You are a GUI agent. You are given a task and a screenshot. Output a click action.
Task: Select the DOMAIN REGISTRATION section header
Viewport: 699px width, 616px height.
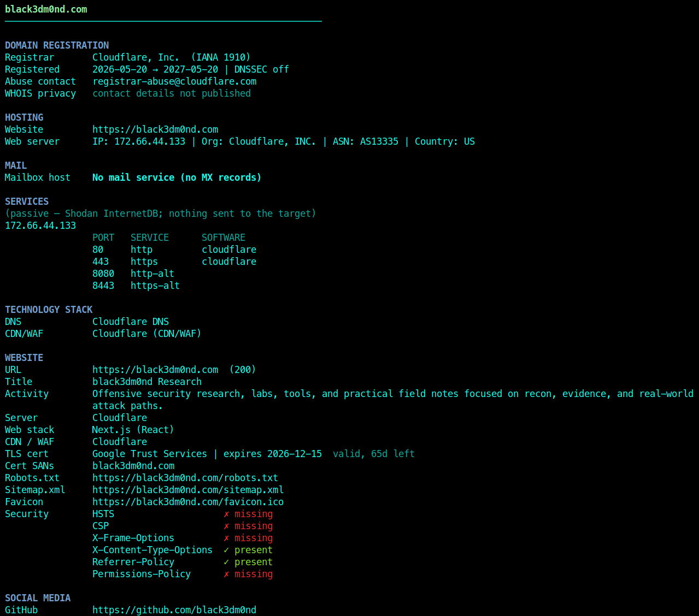point(57,45)
